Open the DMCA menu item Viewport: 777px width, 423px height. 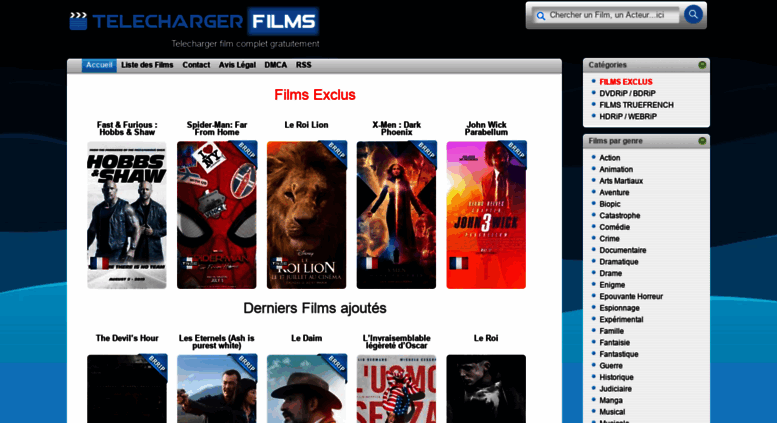coord(276,65)
